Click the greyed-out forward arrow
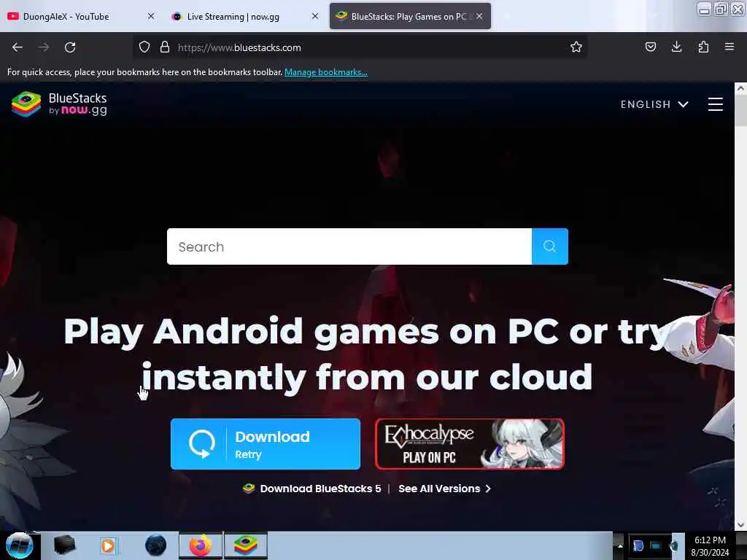This screenshot has height=560, width=747. click(x=44, y=47)
